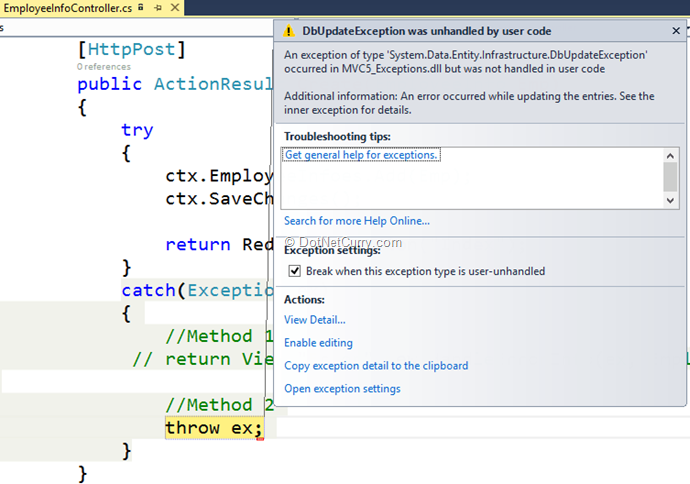
Task: Click 'Search for more Help Online...' link
Action: click(x=357, y=221)
